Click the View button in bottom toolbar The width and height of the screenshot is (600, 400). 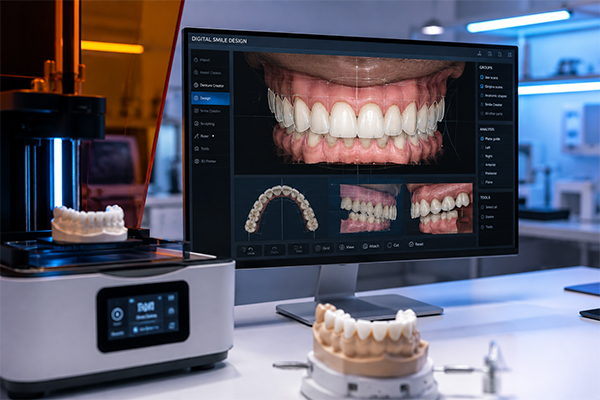pyautogui.click(x=347, y=247)
